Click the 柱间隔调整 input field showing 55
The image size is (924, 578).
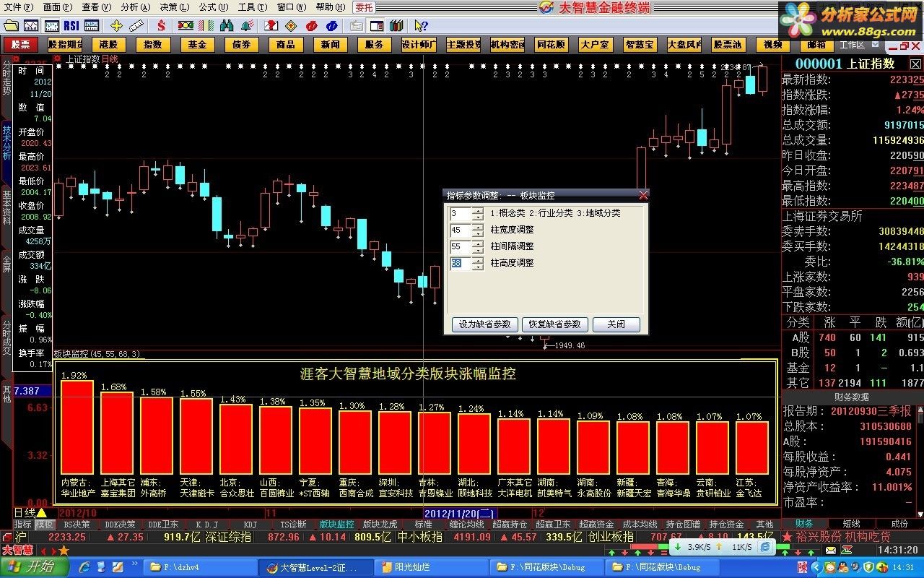tap(460, 246)
